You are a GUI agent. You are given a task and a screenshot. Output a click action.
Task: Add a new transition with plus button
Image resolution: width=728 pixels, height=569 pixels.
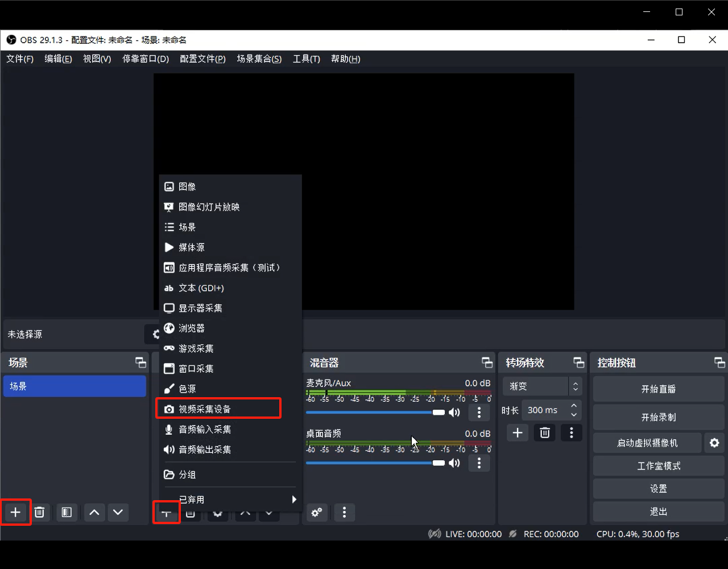point(517,433)
